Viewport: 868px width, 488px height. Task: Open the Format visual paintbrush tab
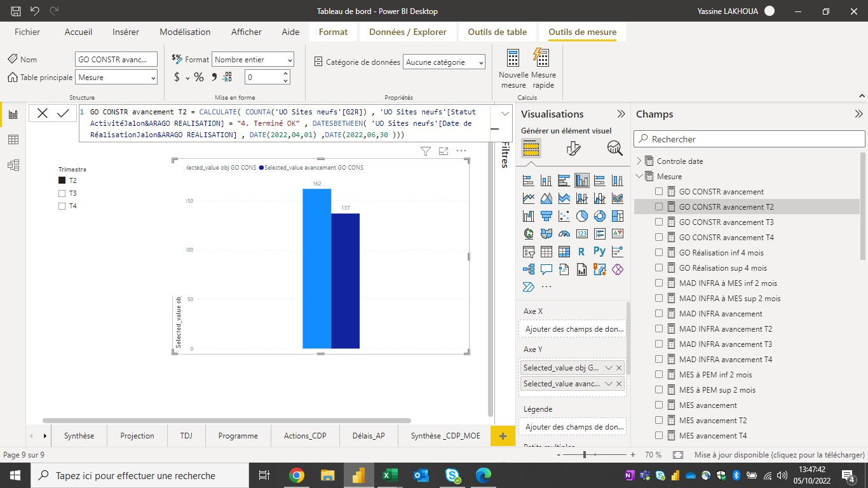coord(573,148)
